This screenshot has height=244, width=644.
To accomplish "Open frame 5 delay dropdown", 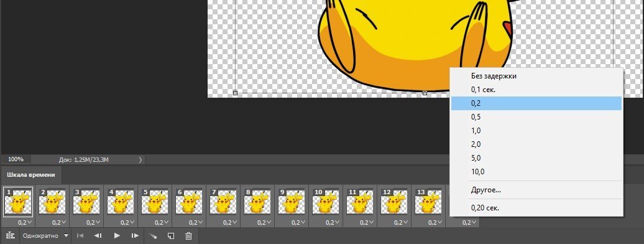I will coord(162,223).
